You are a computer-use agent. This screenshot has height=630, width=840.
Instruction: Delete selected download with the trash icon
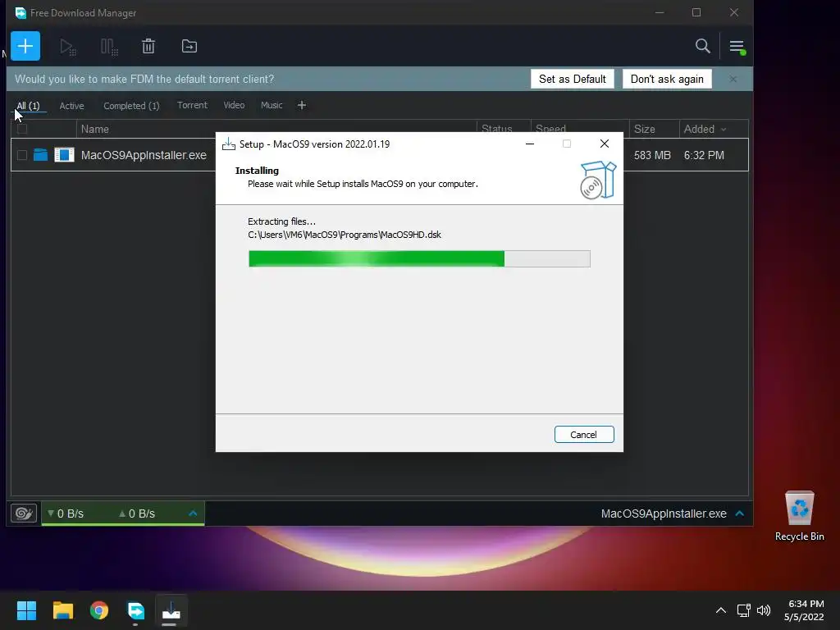(x=148, y=47)
